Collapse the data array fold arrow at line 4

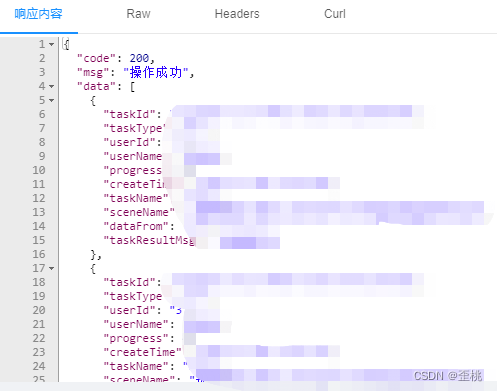tap(51, 86)
